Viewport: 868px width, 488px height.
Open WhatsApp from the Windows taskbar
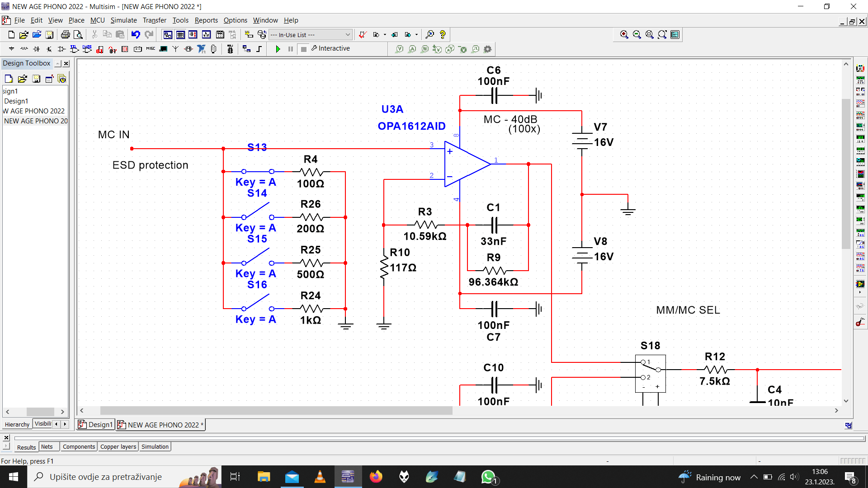488,477
